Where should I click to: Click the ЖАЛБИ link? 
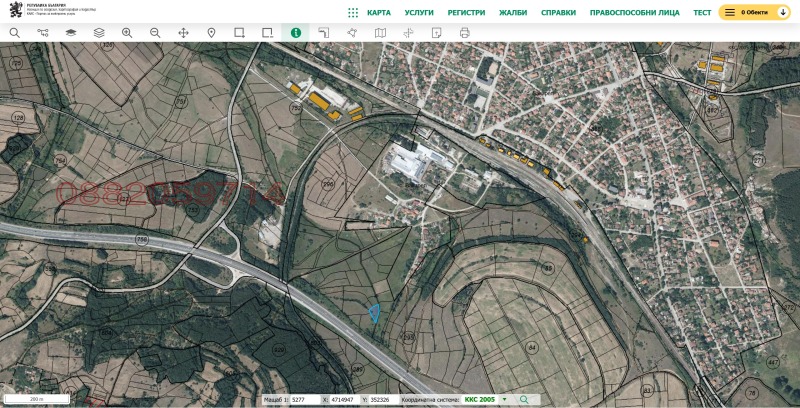[x=513, y=13]
